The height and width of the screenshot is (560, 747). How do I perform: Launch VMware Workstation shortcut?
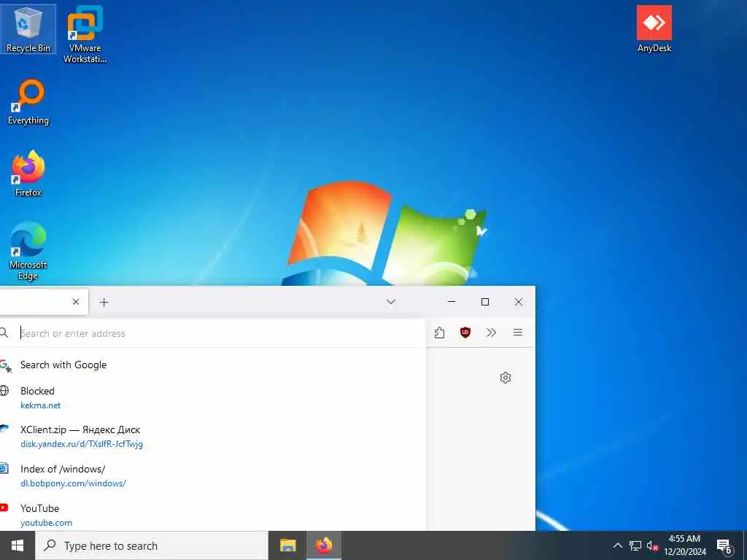[x=85, y=34]
